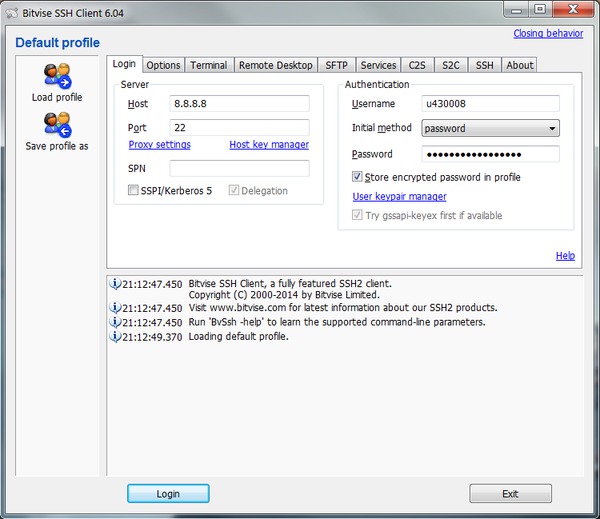Toggle the Delegation checkbox
The height and width of the screenshot is (519, 600).
tap(233, 190)
